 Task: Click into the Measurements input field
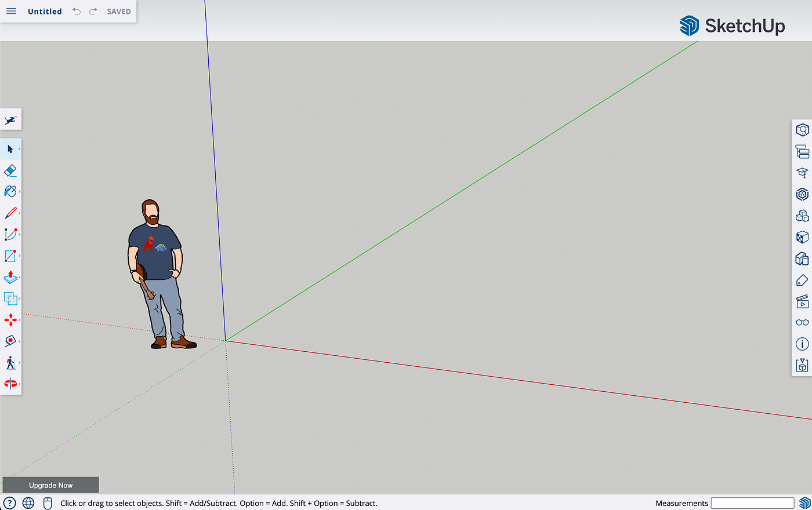tap(752, 502)
